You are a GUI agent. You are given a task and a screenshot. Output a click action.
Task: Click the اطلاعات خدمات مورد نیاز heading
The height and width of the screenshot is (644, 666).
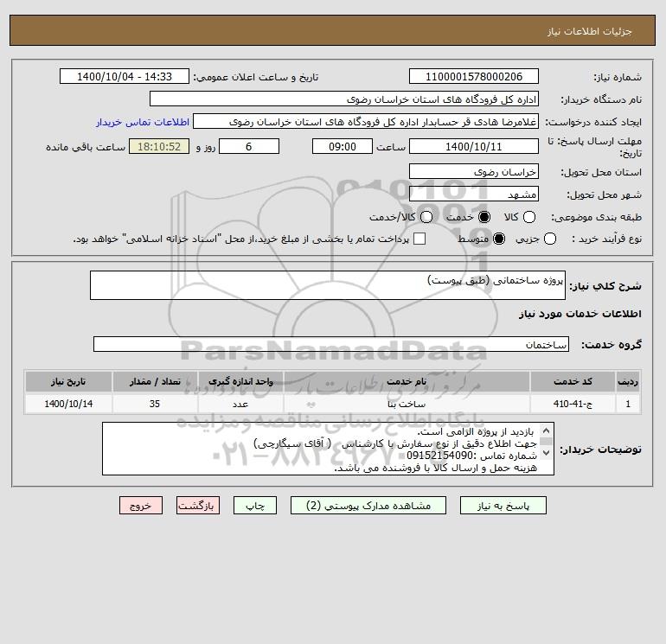580,314
